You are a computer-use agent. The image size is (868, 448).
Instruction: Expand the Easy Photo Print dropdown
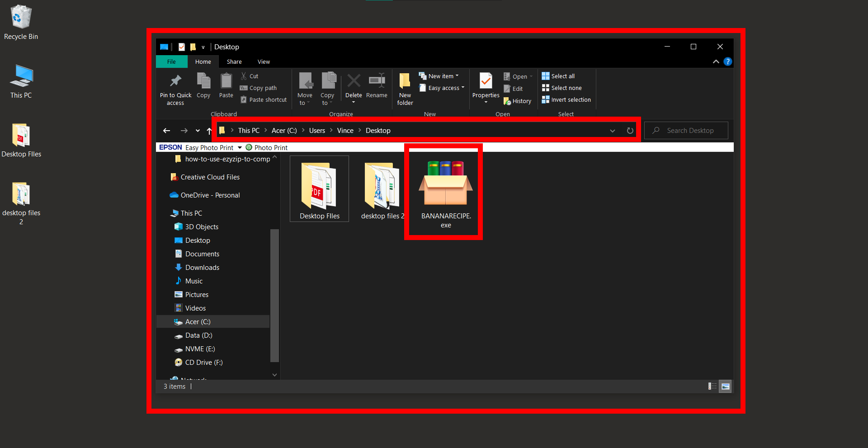[240, 147]
